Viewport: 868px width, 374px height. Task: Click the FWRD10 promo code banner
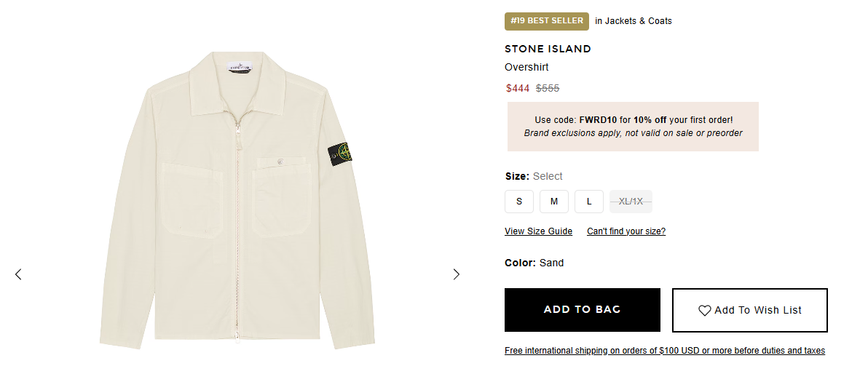click(x=633, y=127)
